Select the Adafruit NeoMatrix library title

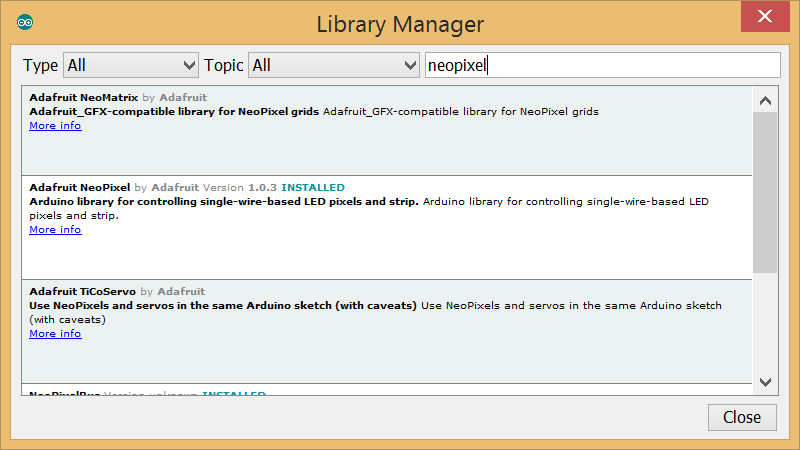point(84,97)
